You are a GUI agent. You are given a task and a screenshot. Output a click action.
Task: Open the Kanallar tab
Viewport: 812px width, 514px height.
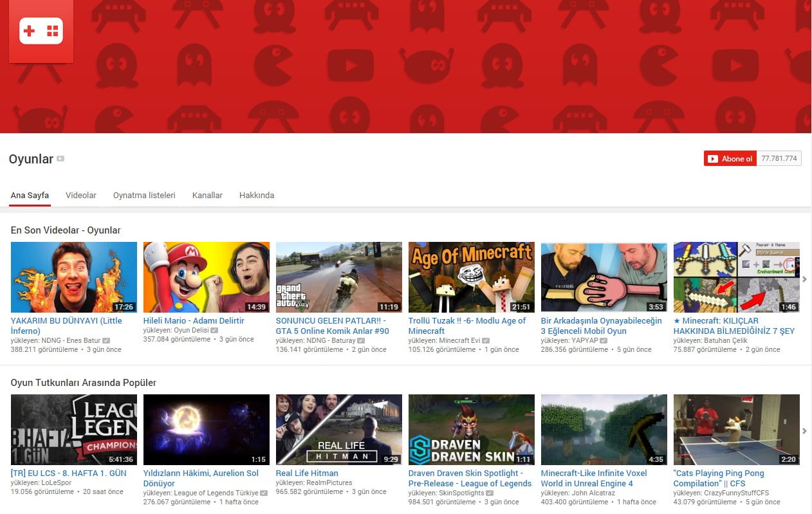pyautogui.click(x=207, y=195)
